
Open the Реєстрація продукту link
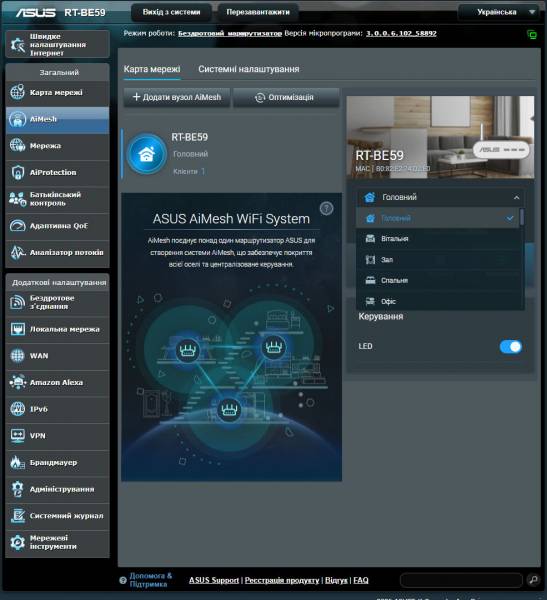coord(282,580)
